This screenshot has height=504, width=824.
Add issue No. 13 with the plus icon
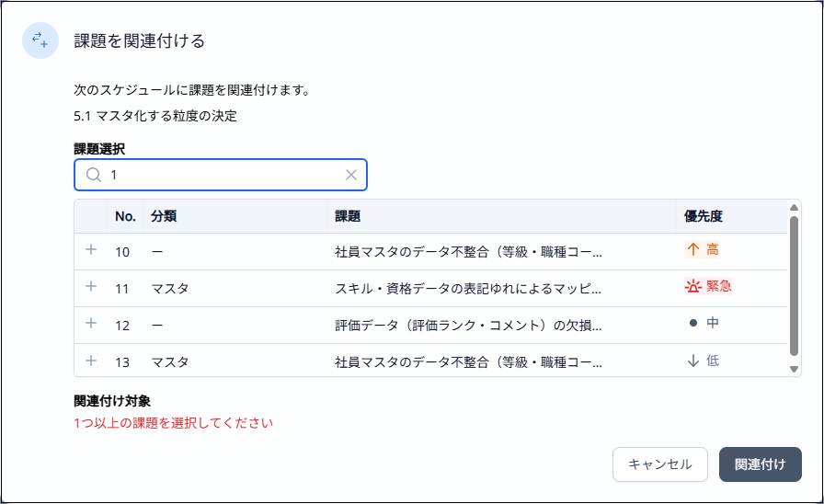(x=91, y=361)
